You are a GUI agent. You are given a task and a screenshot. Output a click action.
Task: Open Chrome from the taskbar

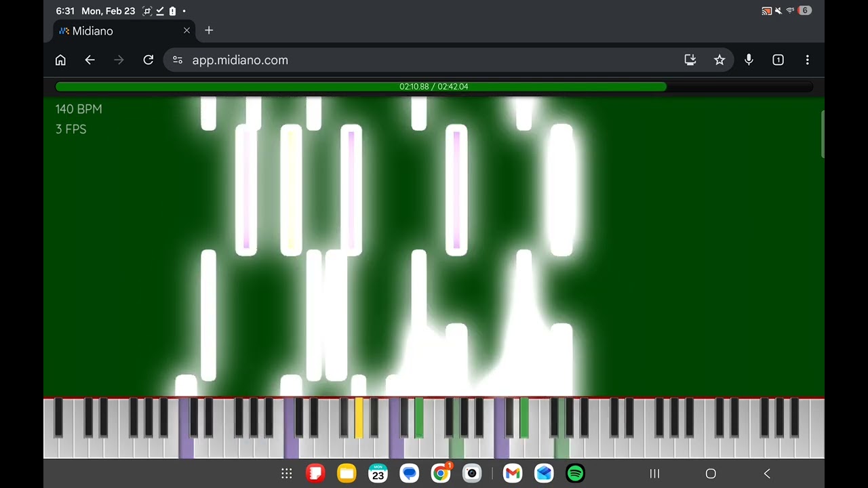click(441, 473)
